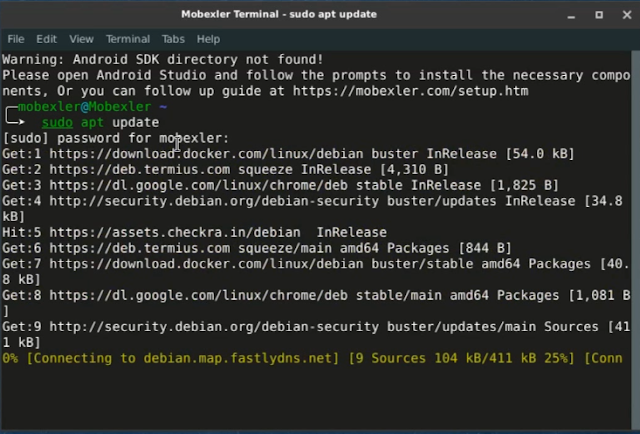Open the Terminal menu
Image resolution: width=640 pixels, height=434 pixels.
128,39
